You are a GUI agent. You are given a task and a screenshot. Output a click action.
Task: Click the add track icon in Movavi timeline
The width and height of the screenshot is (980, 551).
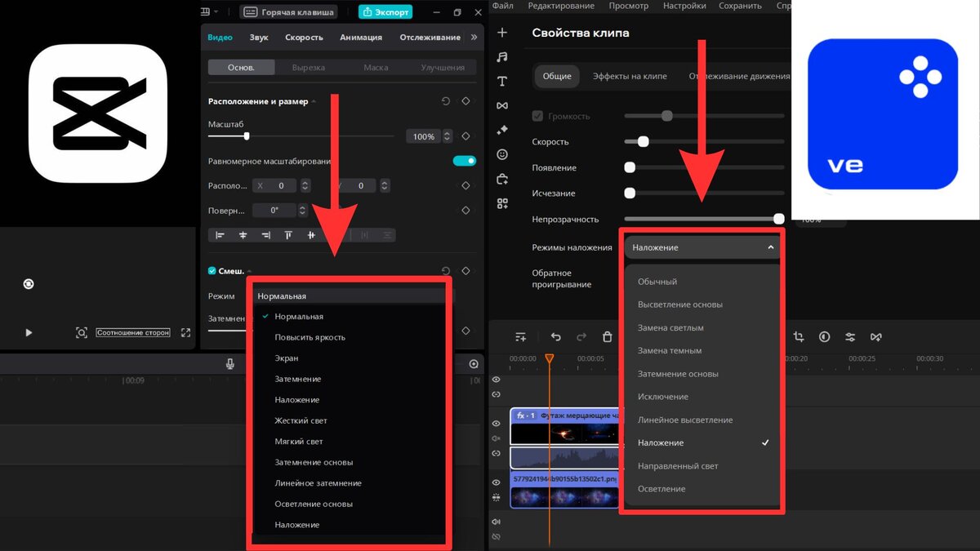[x=520, y=337]
